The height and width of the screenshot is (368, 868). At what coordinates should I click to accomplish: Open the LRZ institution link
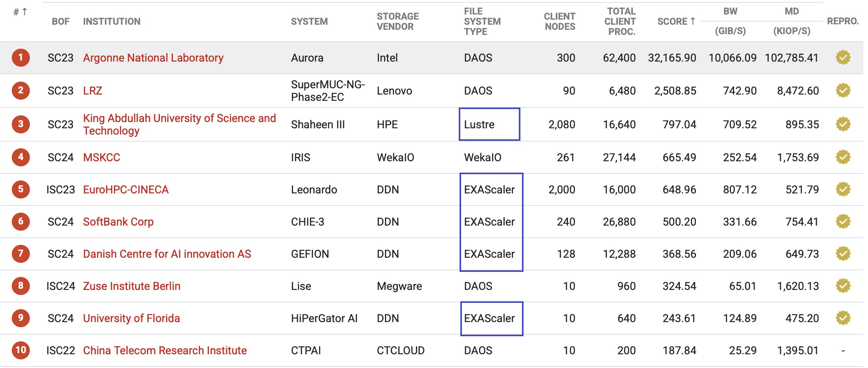(x=93, y=91)
